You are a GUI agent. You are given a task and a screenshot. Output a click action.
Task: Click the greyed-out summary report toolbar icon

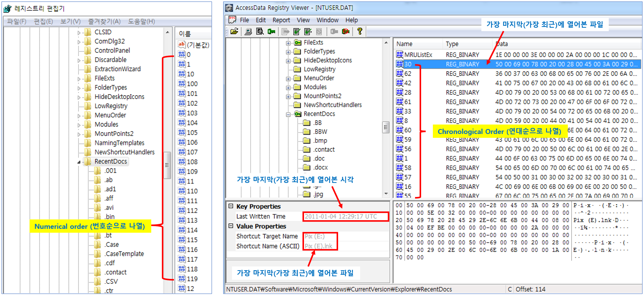pyautogui.click(x=319, y=31)
